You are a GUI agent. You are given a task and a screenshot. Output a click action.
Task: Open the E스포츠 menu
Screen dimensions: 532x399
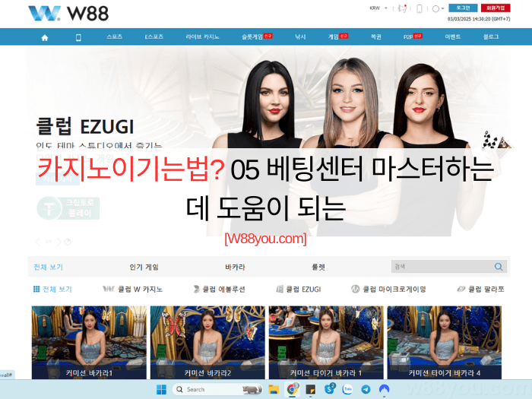pyautogui.click(x=154, y=36)
